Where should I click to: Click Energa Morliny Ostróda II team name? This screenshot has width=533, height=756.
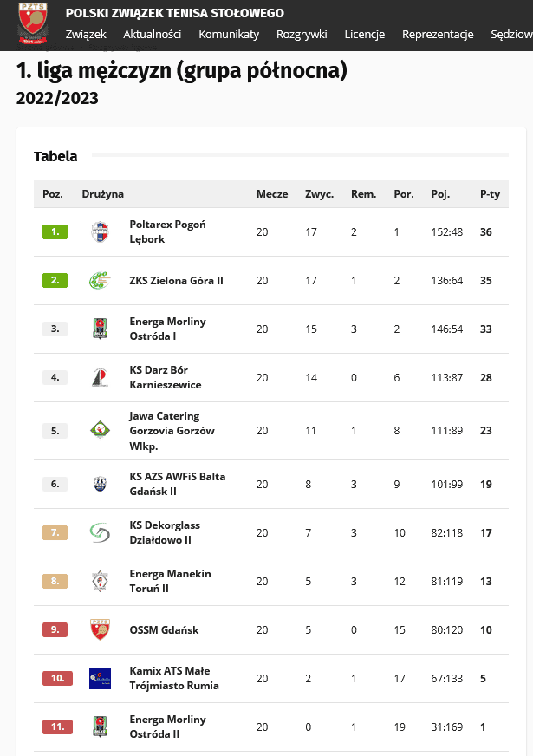[168, 727]
